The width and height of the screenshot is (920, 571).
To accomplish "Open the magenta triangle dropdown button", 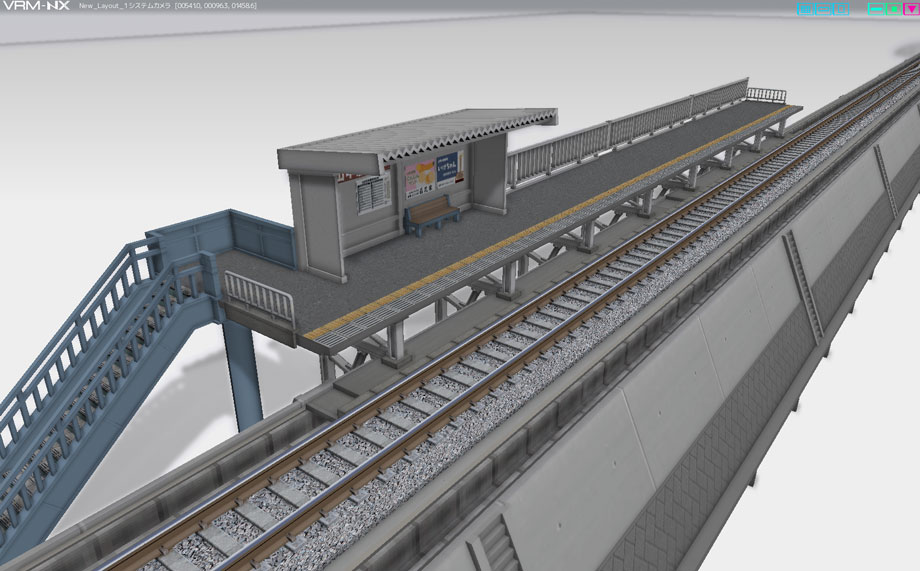I will (x=911, y=9).
